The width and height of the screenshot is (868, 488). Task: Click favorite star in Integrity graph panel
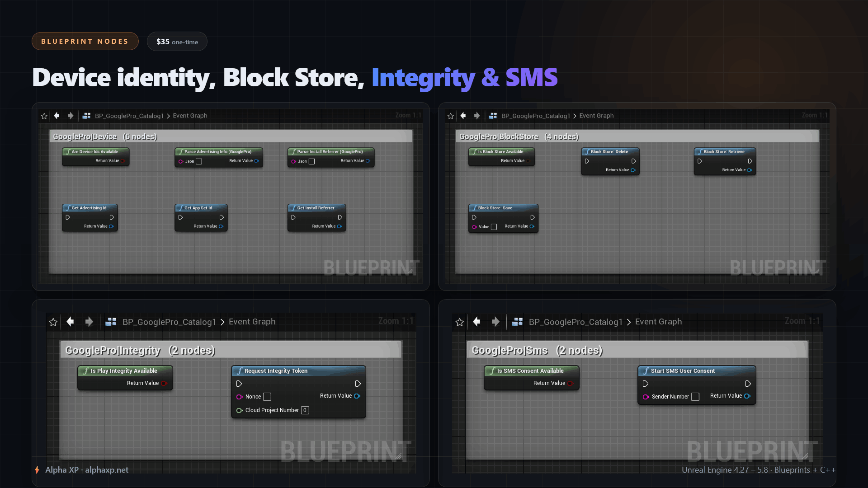pos(53,322)
